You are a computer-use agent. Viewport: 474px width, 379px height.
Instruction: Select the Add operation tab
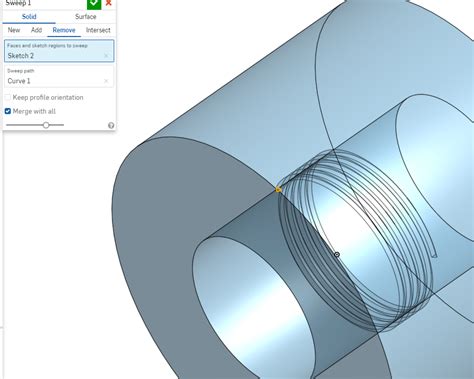pyautogui.click(x=36, y=30)
